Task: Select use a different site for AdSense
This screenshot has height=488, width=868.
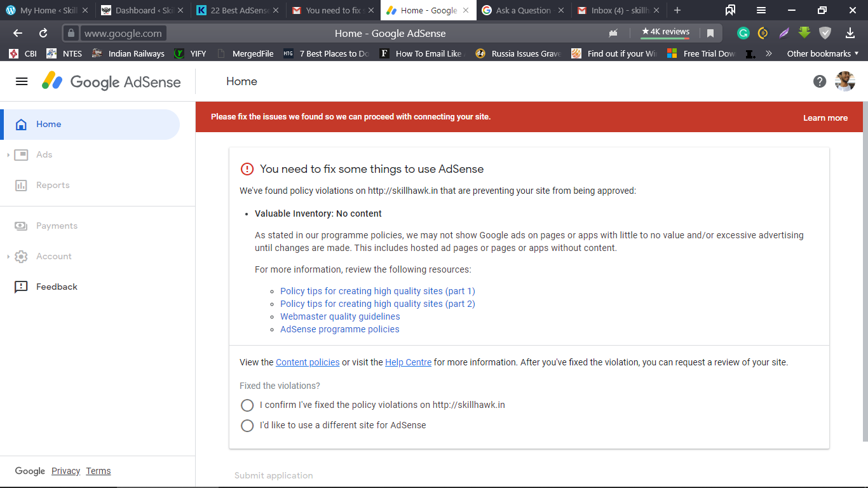Action: (247, 426)
